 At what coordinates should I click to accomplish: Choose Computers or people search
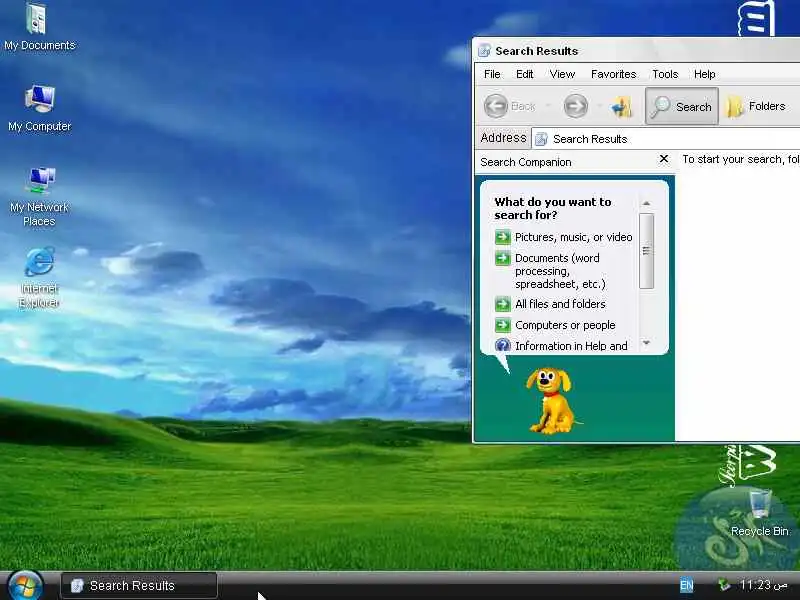[565, 325]
